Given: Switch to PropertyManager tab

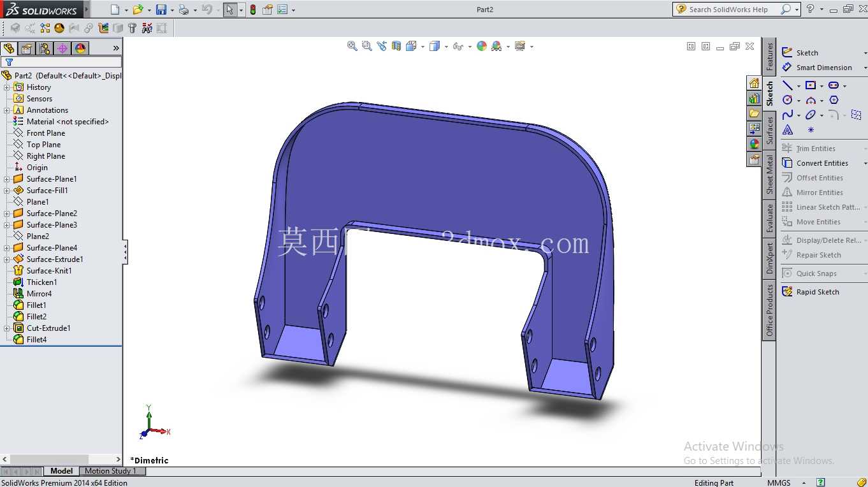Looking at the screenshot, I should pos(27,48).
